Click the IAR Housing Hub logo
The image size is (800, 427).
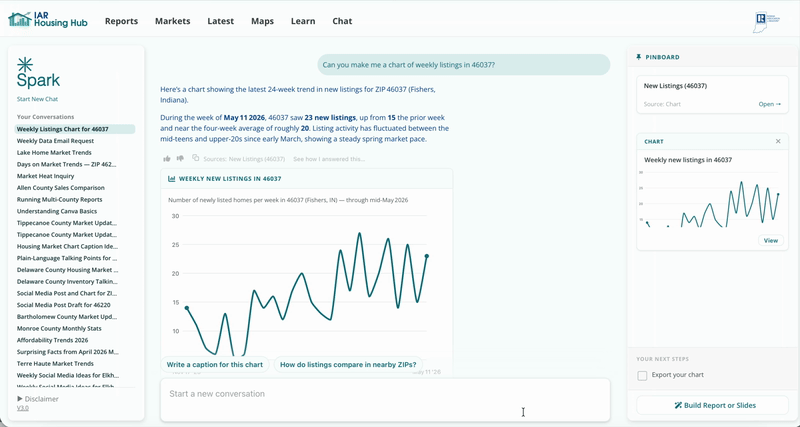48,19
